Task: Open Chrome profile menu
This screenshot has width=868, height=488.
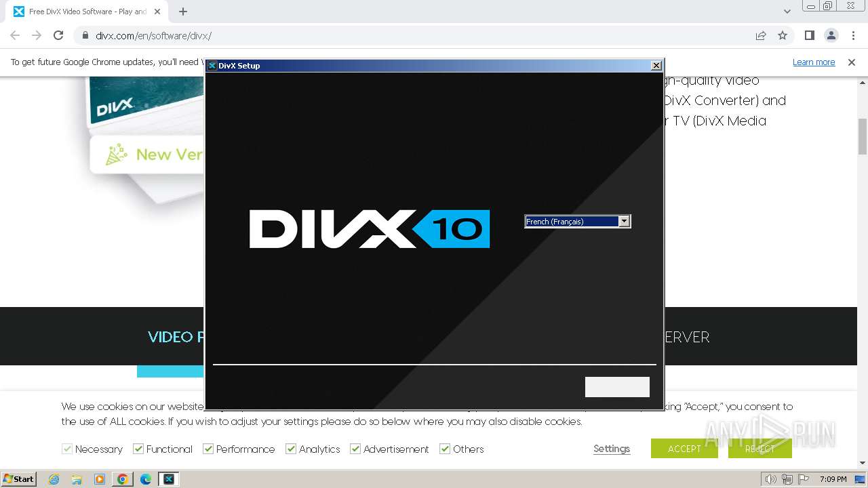Action: (x=831, y=35)
